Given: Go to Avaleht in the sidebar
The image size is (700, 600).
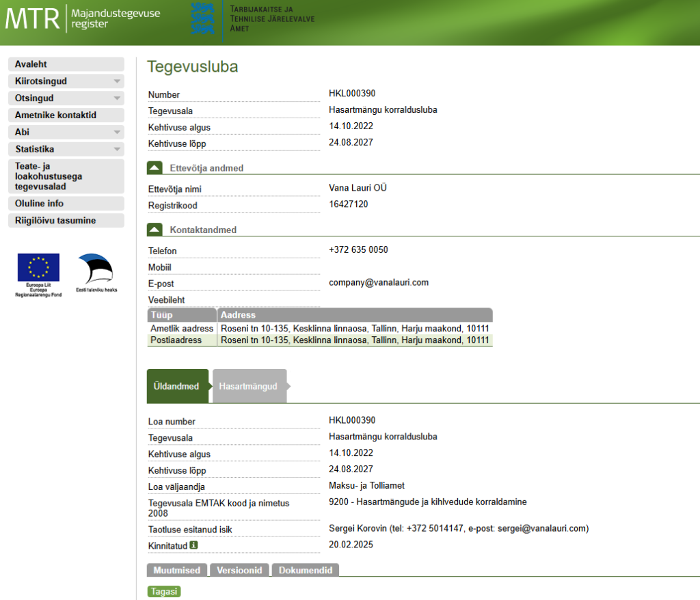Looking at the screenshot, I should 66,64.
